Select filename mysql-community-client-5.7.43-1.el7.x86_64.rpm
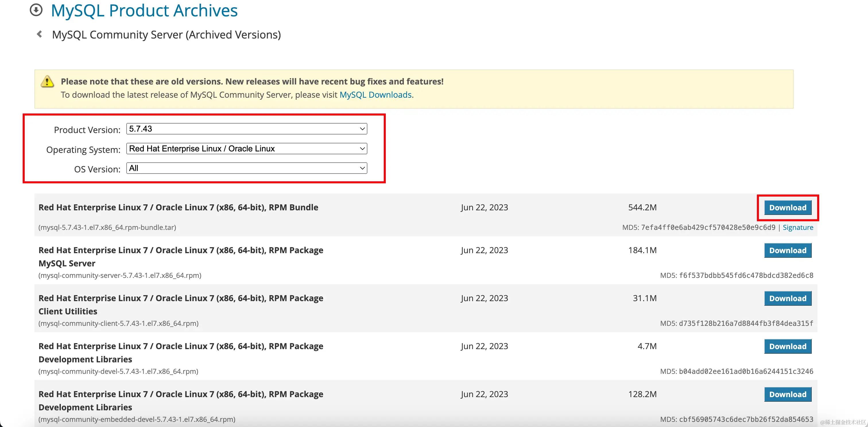Viewport: 868px width, 427px height. click(x=119, y=323)
